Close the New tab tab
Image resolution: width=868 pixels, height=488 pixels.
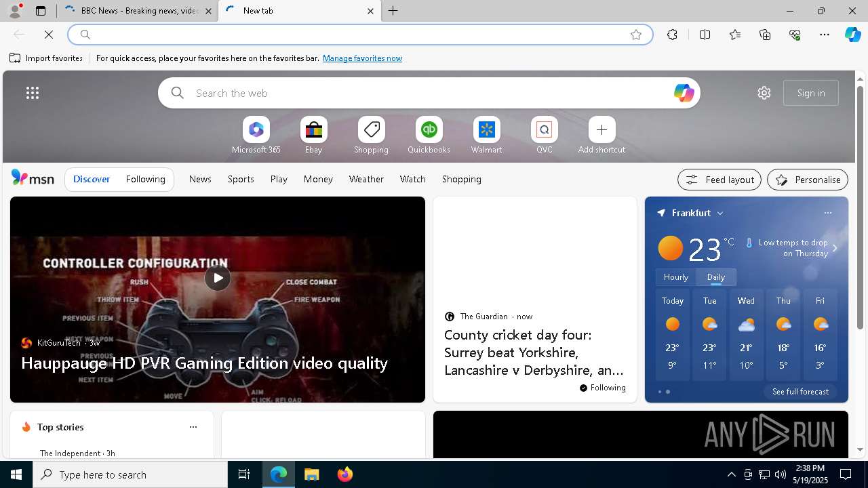[x=370, y=11]
